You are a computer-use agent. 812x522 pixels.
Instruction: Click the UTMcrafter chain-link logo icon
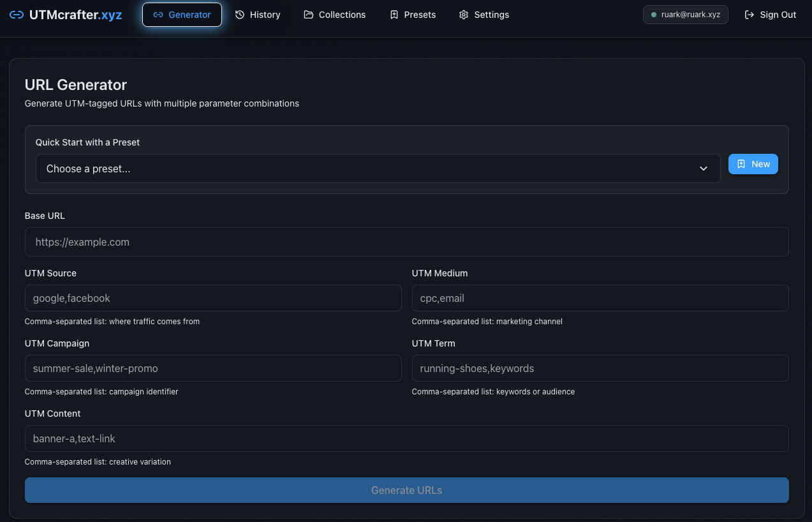point(16,14)
